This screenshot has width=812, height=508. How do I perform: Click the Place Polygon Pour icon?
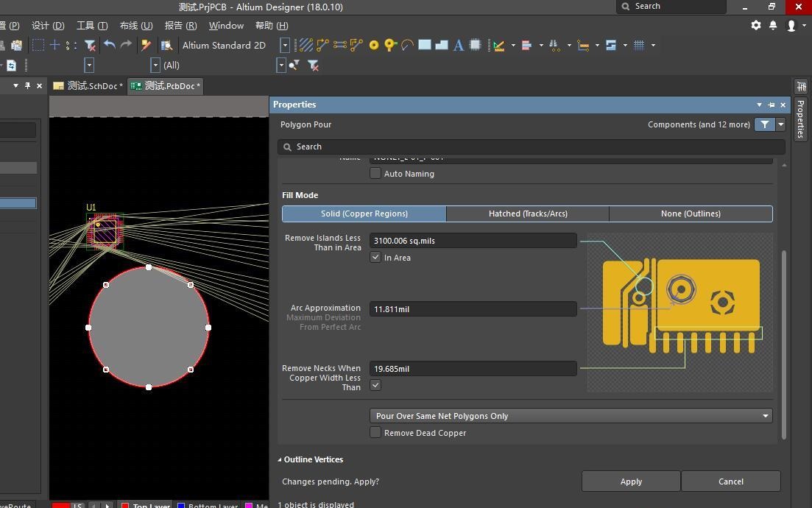(x=442, y=45)
